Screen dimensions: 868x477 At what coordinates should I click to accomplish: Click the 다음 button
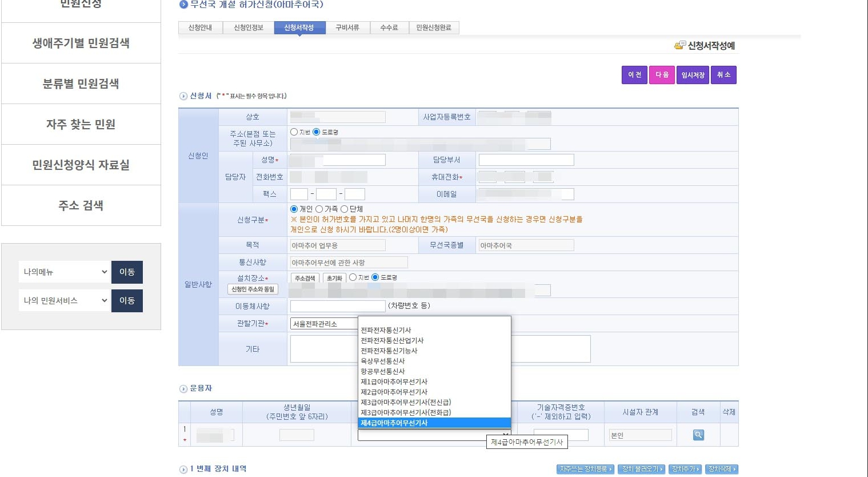click(662, 75)
